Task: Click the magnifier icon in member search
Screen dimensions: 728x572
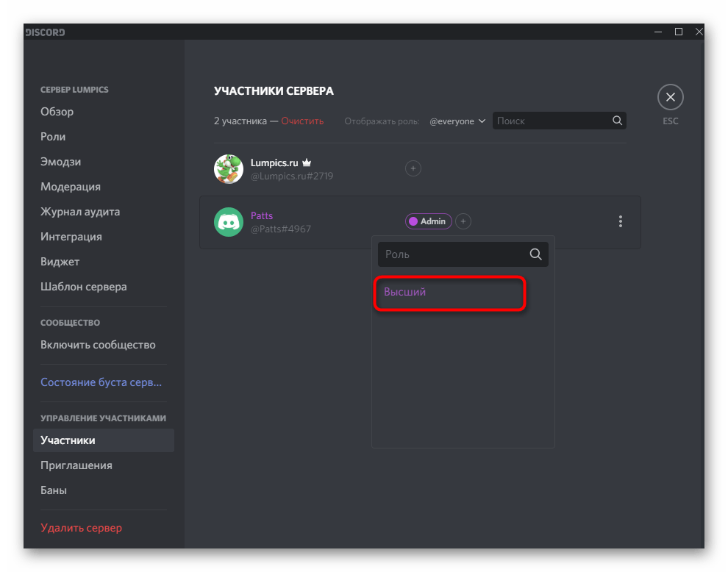Action: 617,121
